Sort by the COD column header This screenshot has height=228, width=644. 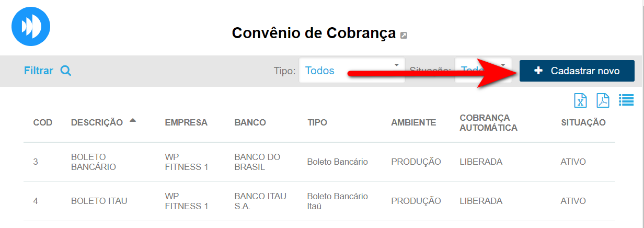42,122
